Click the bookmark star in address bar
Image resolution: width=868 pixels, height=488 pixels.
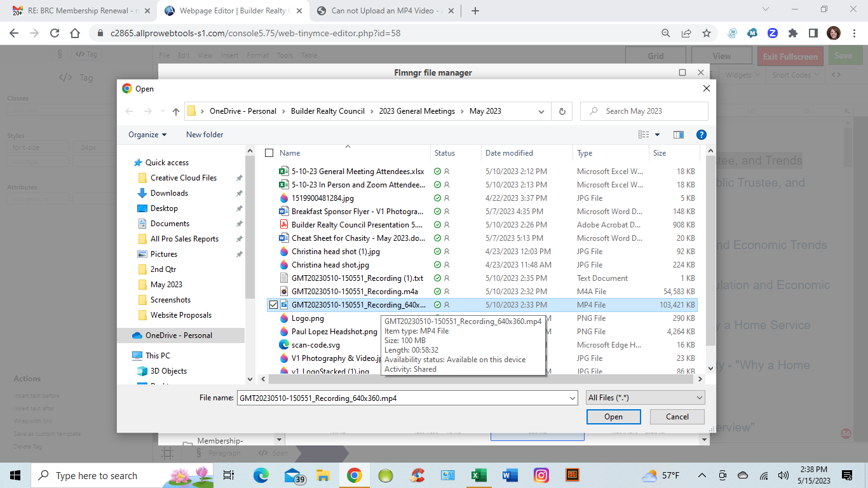tap(707, 33)
